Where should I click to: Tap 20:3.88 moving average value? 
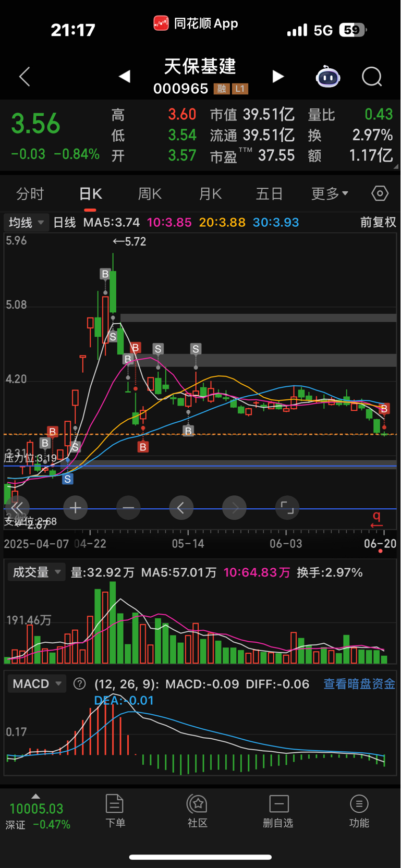(222, 223)
